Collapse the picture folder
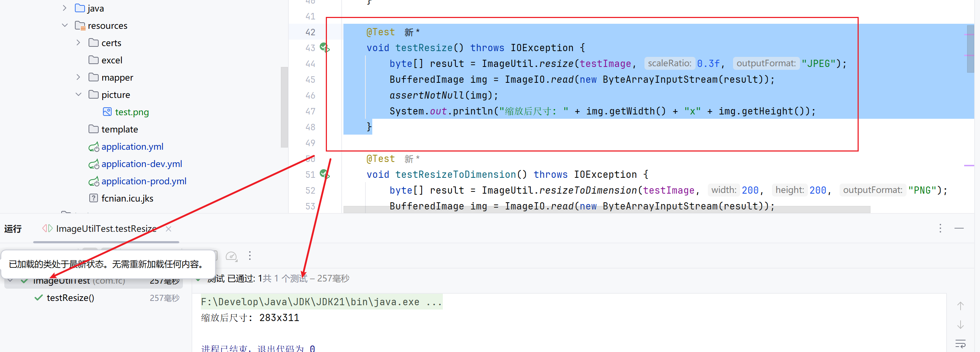Viewport: 980px width, 352px height. pyautogui.click(x=78, y=94)
